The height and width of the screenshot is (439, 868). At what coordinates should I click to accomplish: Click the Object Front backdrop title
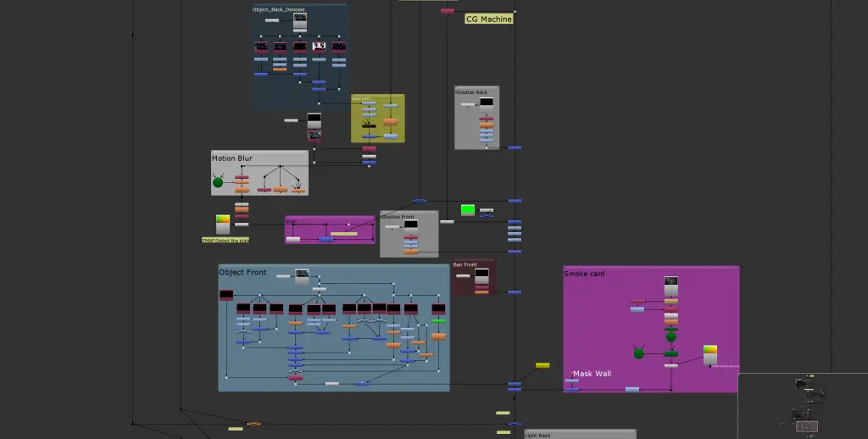point(242,272)
